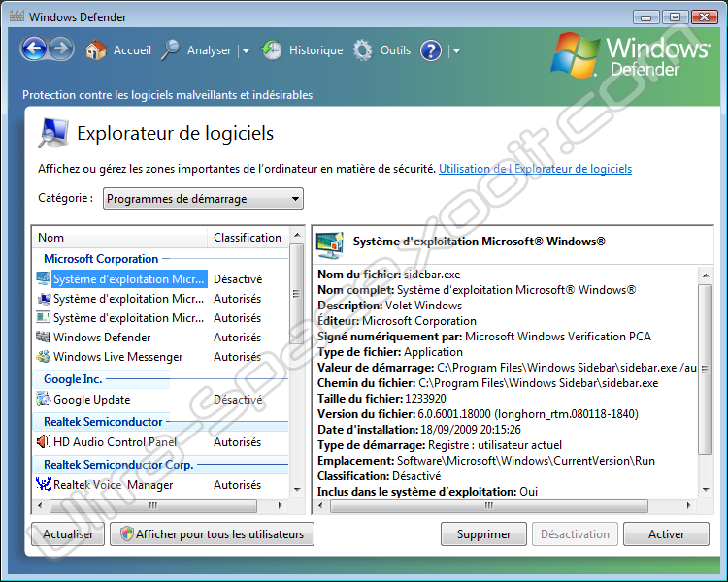Go back with the blue back arrow
The image size is (728, 582).
click(34, 49)
